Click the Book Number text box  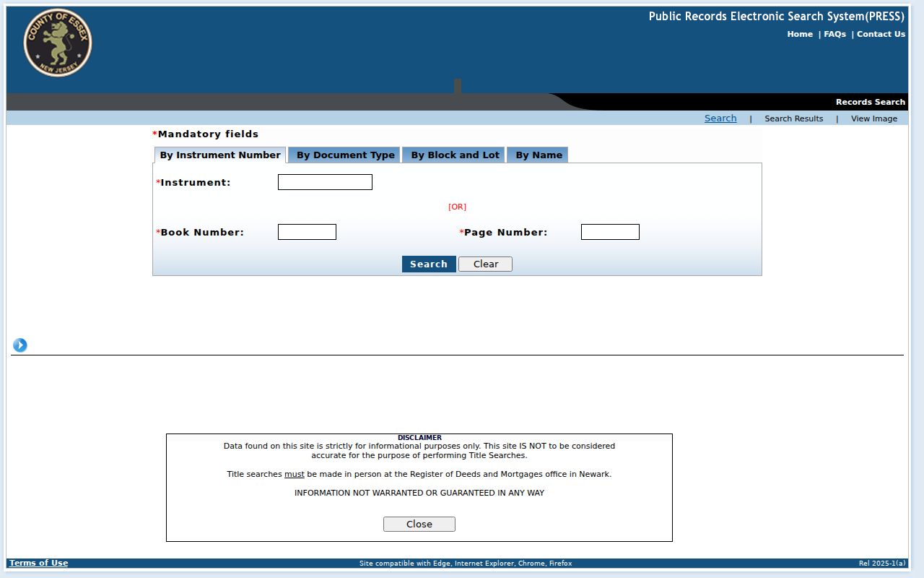coord(307,232)
